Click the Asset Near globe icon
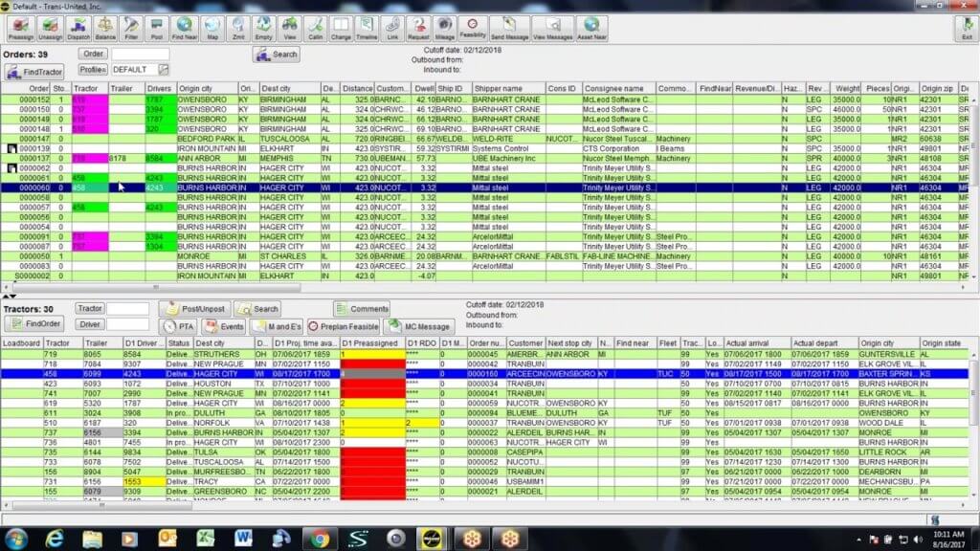Screen dimensions: 980x551 (x=591, y=29)
